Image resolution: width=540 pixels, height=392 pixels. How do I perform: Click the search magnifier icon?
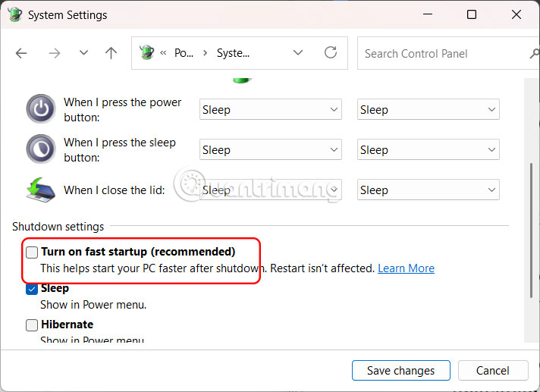pyautogui.click(x=534, y=53)
